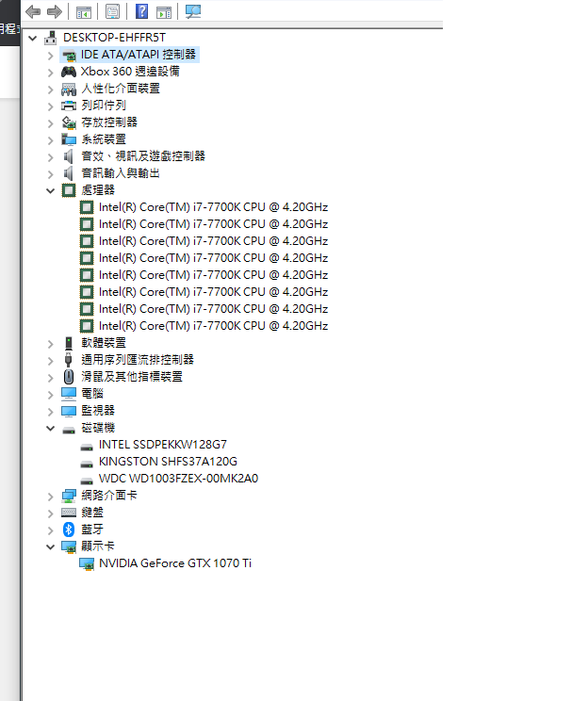Expand the 鍵盤 category
Screen dimensions: 588x701
pyautogui.click(x=51, y=514)
